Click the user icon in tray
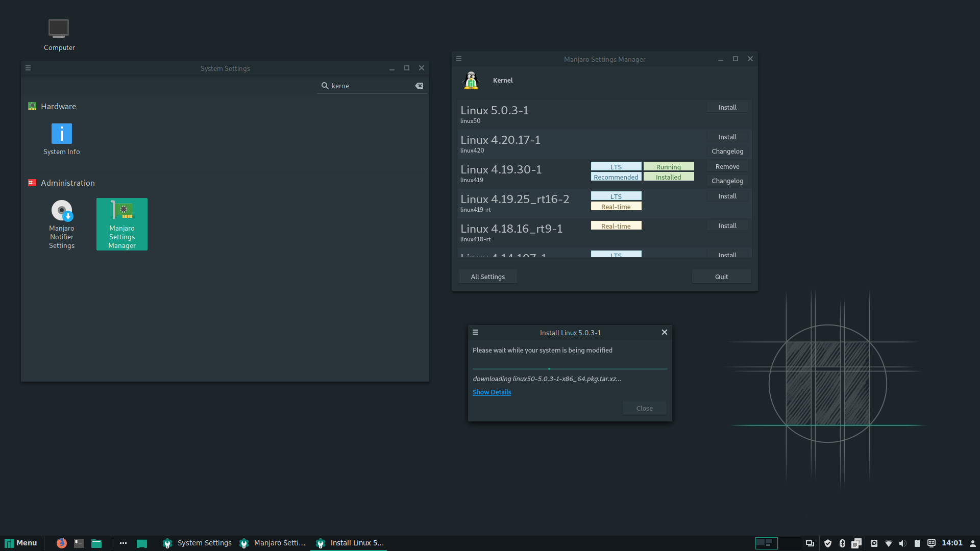 point(973,544)
